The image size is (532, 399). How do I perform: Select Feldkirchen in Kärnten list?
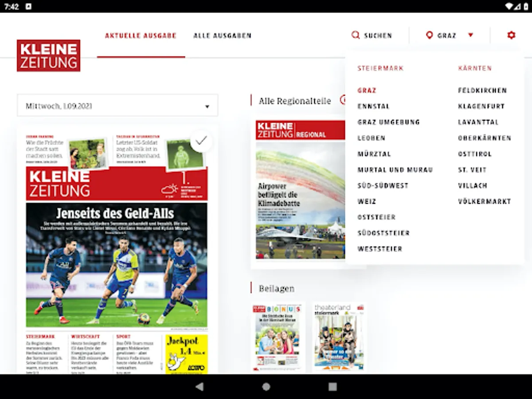pyautogui.click(x=482, y=90)
